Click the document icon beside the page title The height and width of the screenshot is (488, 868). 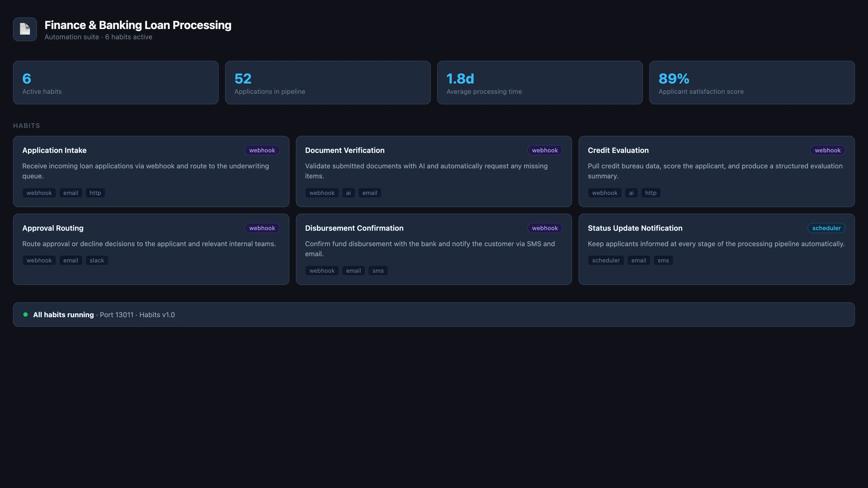click(25, 29)
